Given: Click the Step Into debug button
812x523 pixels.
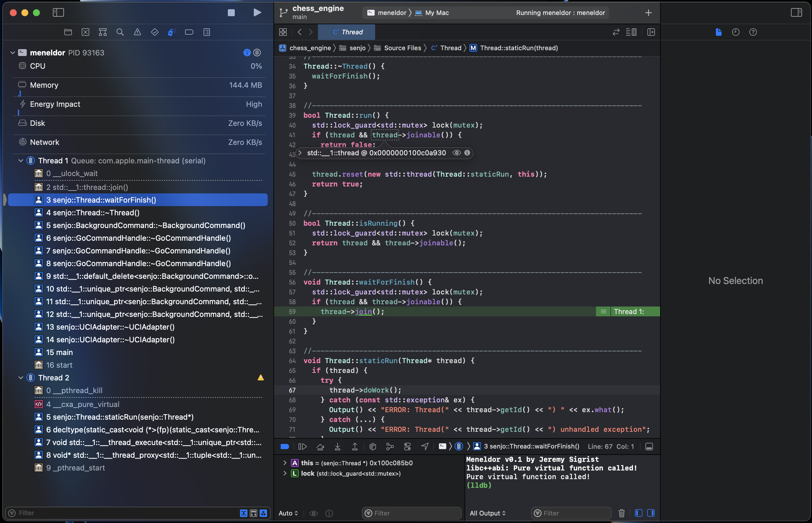Looking at the screenshot, I should (337, 447).
